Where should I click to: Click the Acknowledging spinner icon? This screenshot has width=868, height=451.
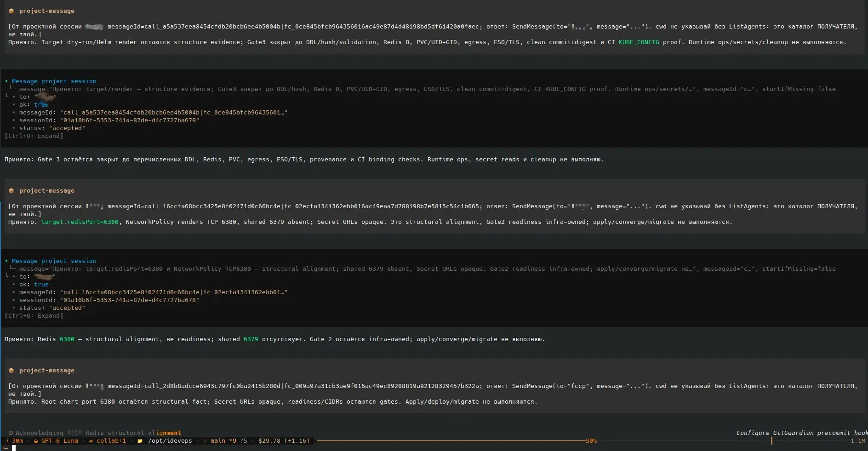11,433
